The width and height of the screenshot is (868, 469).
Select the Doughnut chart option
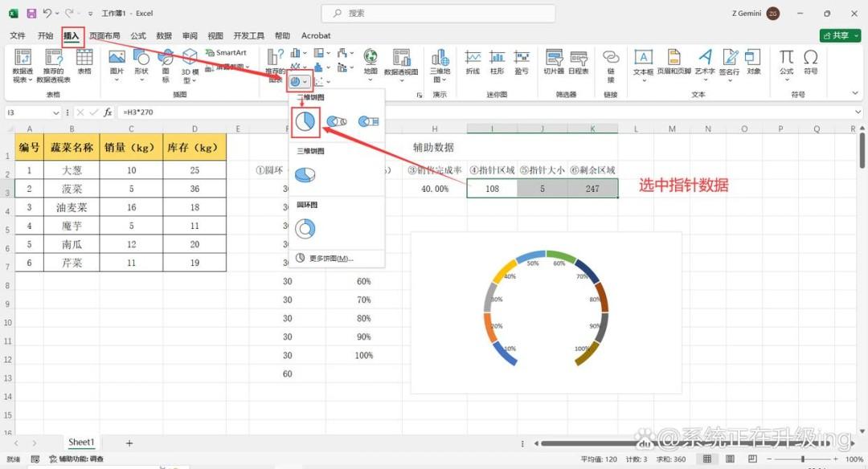305,228
